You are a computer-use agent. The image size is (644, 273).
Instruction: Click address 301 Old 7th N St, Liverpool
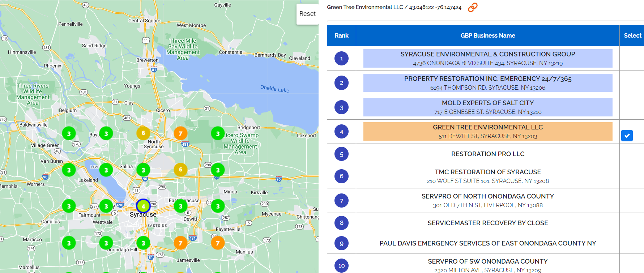tap(488, 205)
